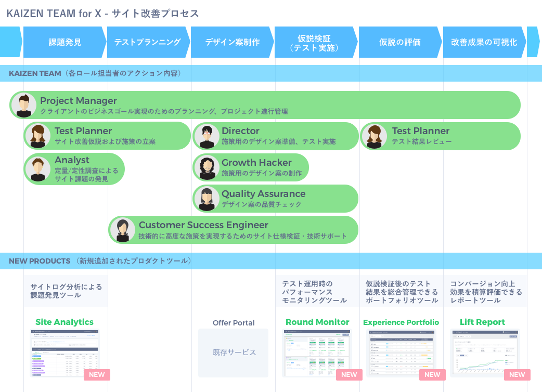Image resolution: width=542 pixels, height=392 pixels.
Task: Click the Growth Hacker avatar icon
Action: click(x=207, y=167)
